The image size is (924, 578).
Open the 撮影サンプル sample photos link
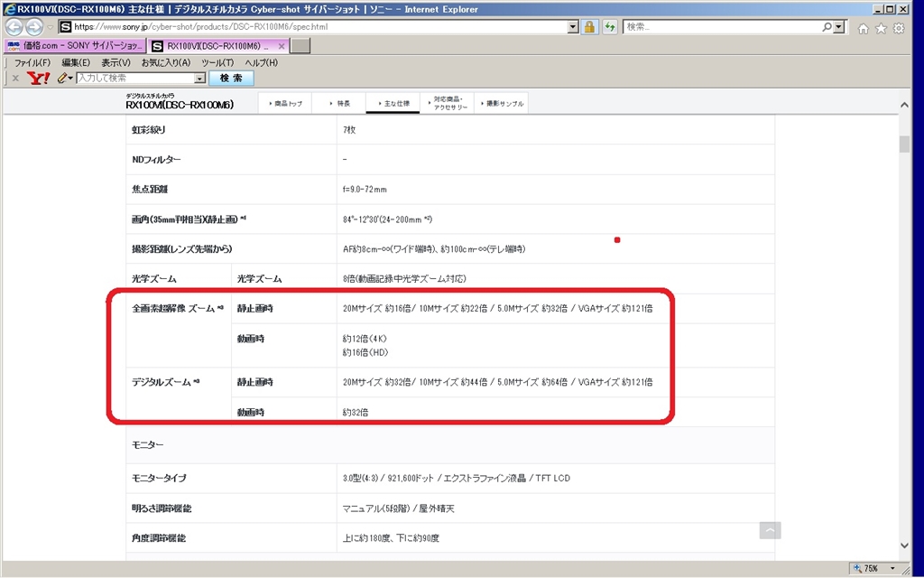pos(502,103)
